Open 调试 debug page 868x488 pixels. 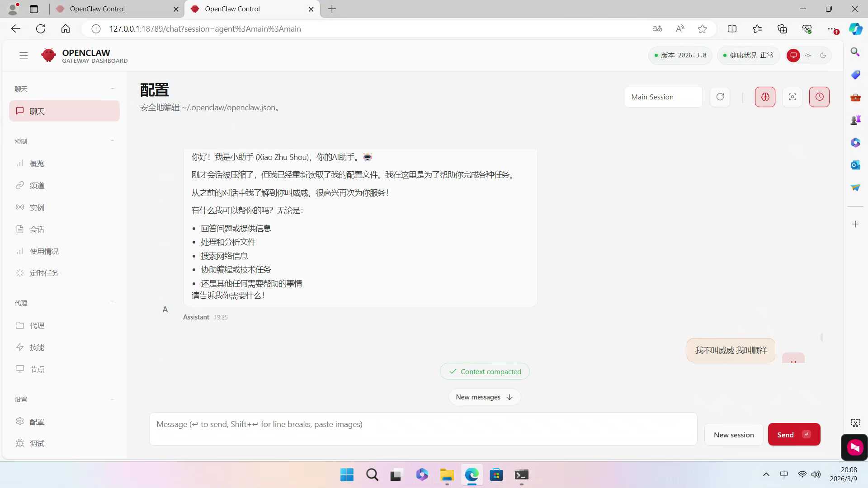tap(37, 443)
